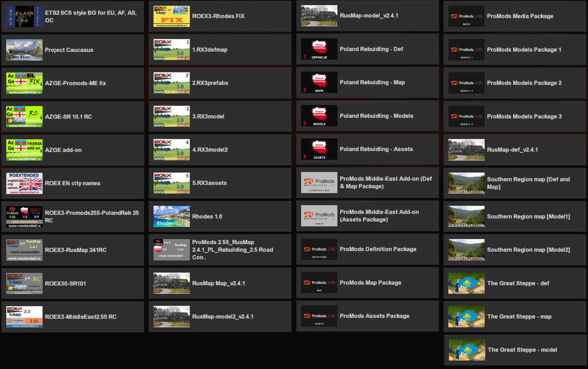Screen dimensions: 588x369
Task: Select the '5.RX3assets' label
Action: [210, 183]
